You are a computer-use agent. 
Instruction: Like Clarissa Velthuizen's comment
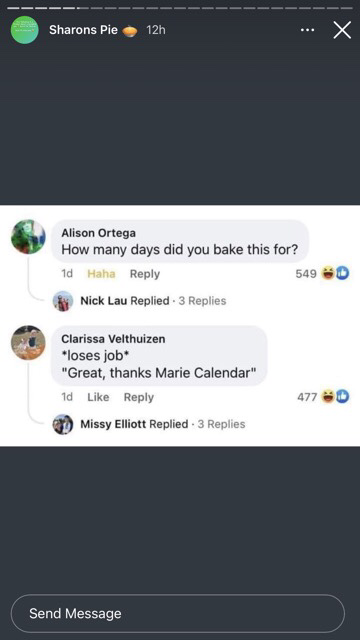[98, 397]
